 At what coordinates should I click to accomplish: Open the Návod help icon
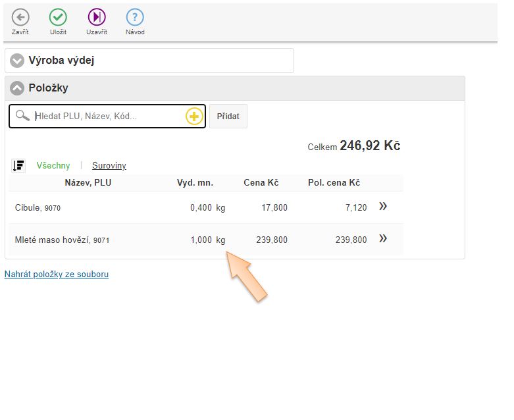tap(135, 18)
